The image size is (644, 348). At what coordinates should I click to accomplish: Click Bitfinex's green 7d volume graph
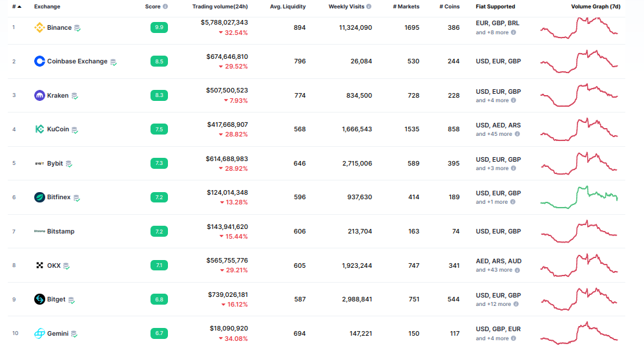tap(579, 197)
